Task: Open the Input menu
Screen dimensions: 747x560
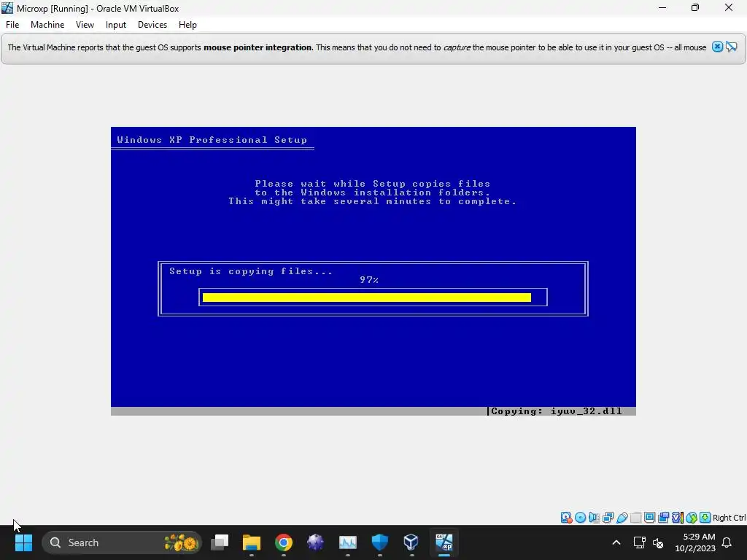Action: point(116,25)
